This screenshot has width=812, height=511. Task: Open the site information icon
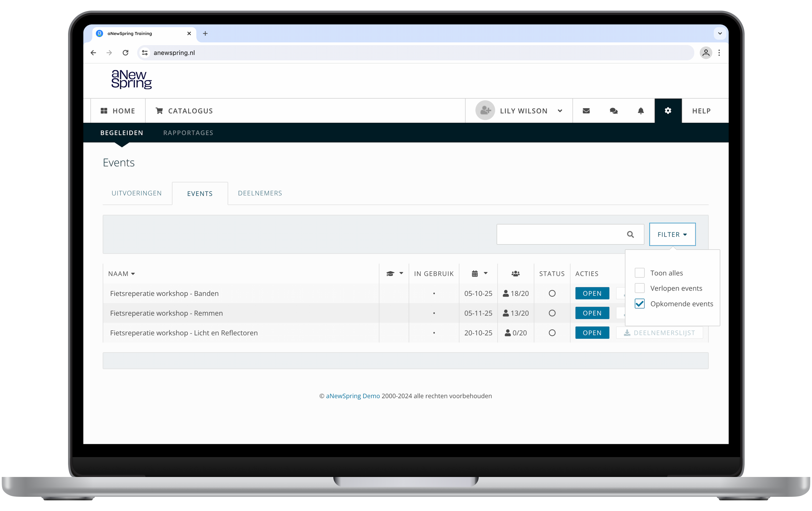pos(145,53)
